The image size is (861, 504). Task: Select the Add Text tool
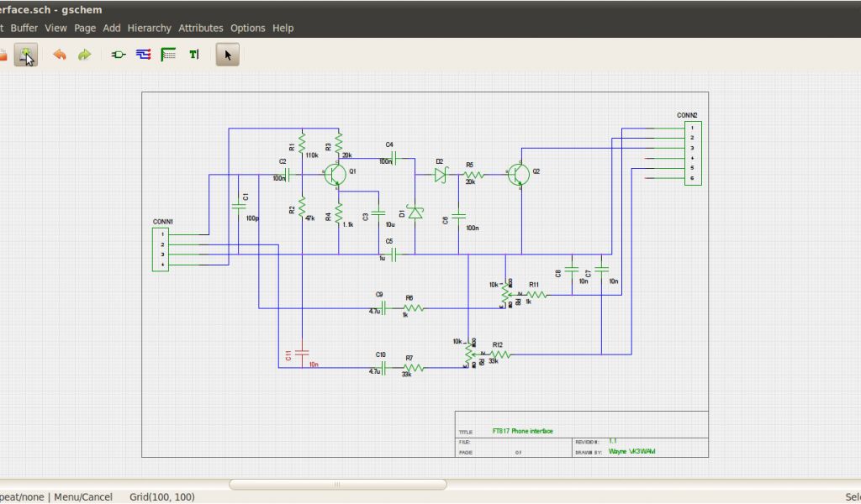click(194, 55)
